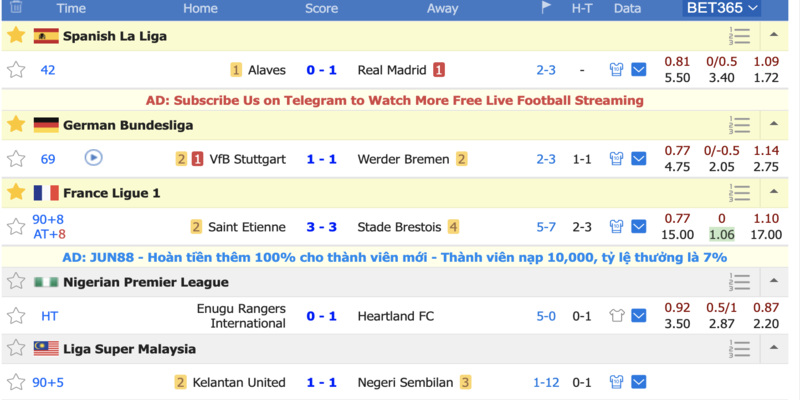Click the Score column header
800x400 pixels.
(x=321, y=8)
